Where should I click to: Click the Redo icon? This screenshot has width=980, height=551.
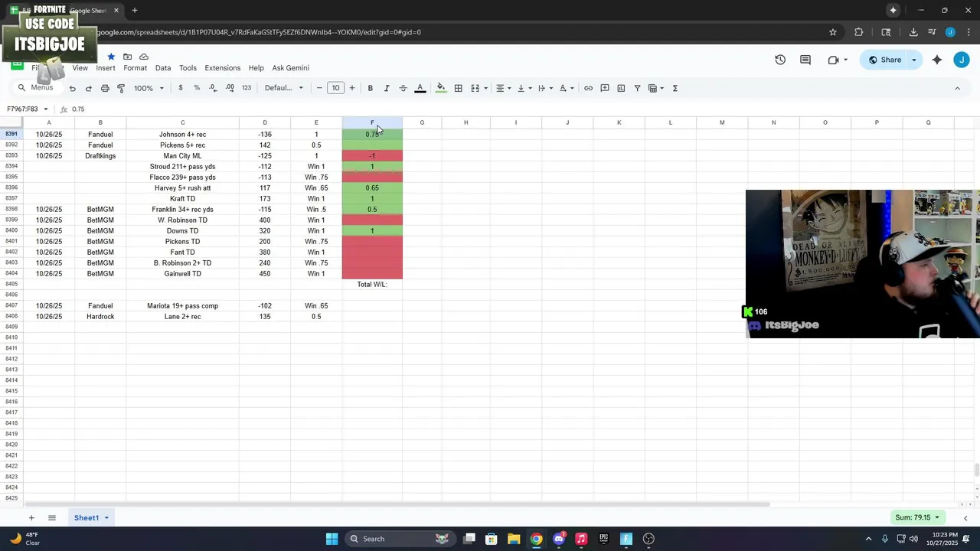[88, 88]
